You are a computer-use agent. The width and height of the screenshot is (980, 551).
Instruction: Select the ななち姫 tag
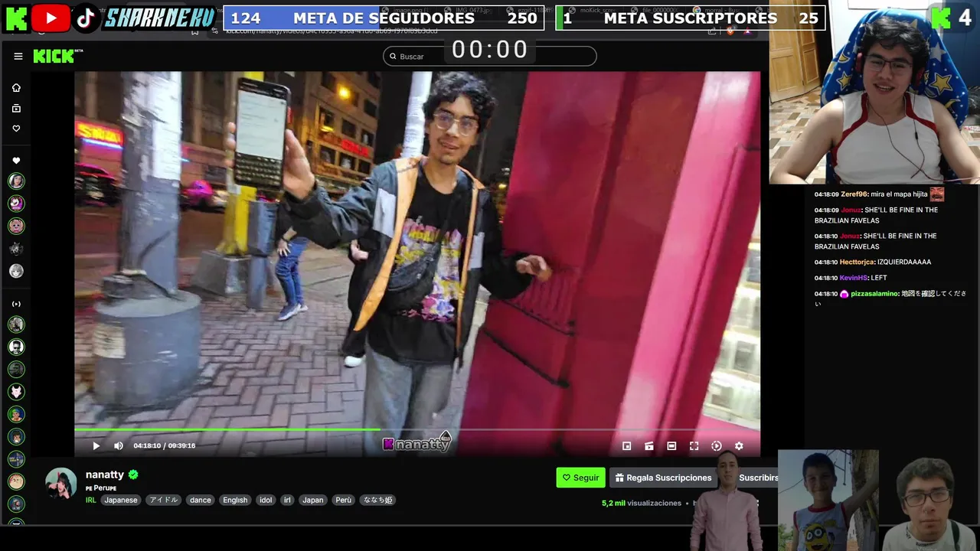(x=377, y=500)
